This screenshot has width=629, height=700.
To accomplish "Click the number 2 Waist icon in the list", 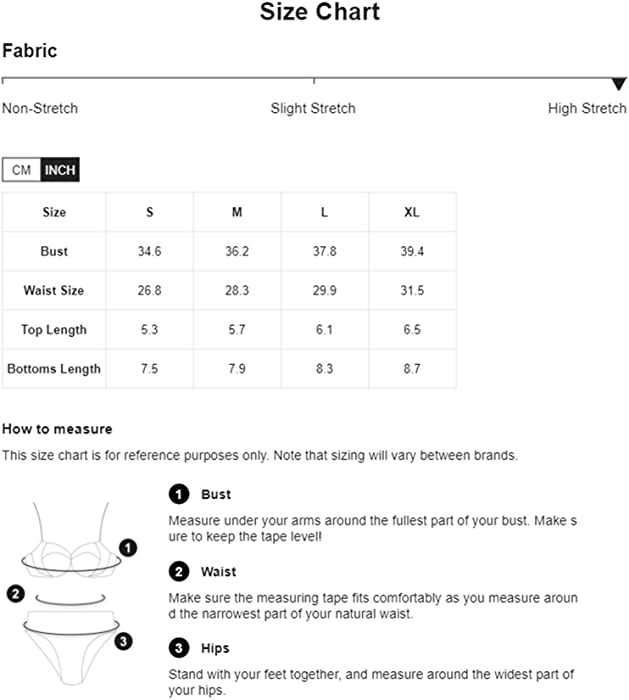I will click(179, 571).
